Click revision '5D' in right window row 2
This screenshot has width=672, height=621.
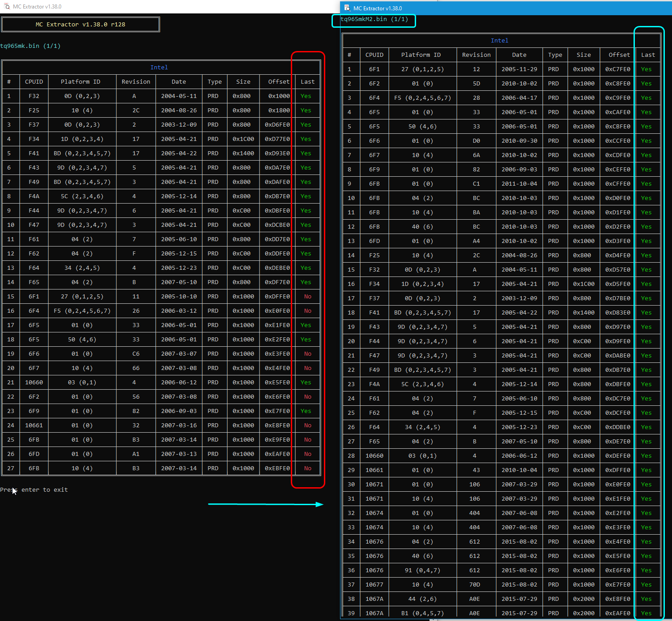(476, 84)
